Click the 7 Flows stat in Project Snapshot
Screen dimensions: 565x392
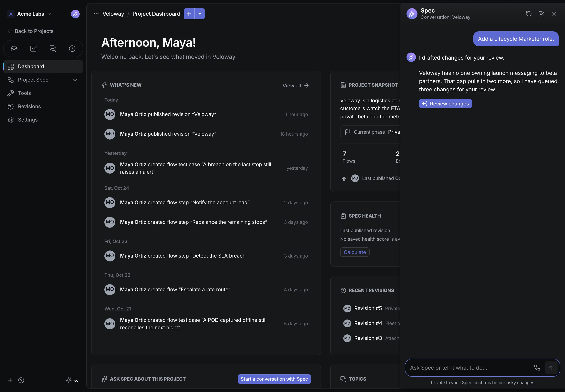(349, 157)
